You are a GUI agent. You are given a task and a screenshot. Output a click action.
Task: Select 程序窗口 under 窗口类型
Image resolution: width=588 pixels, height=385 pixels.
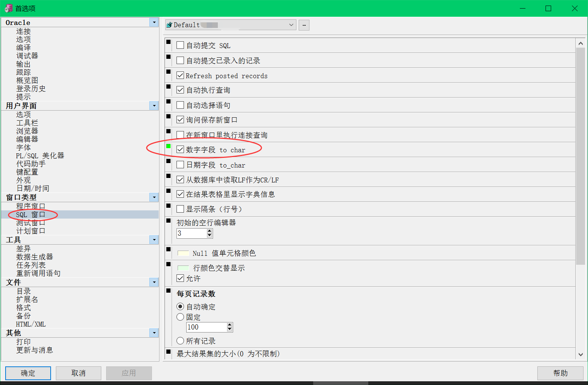coord(31,206)
